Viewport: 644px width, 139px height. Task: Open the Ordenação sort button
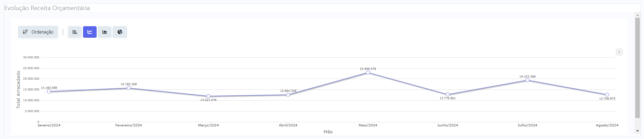coord(38,32)
